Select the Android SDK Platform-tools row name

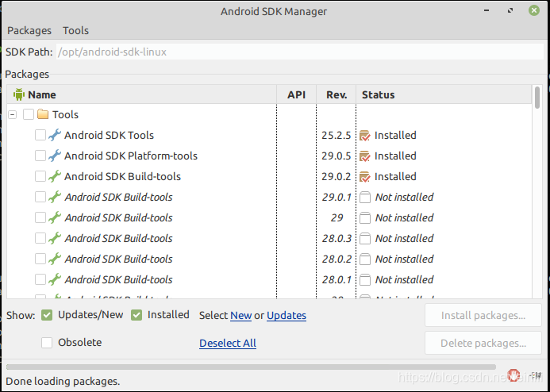(x=131, y=156)
